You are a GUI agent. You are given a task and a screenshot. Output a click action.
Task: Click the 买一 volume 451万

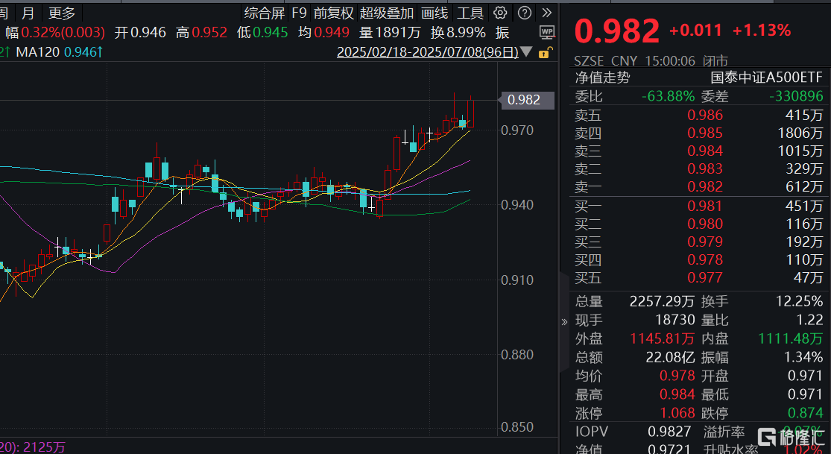[804, 206]
